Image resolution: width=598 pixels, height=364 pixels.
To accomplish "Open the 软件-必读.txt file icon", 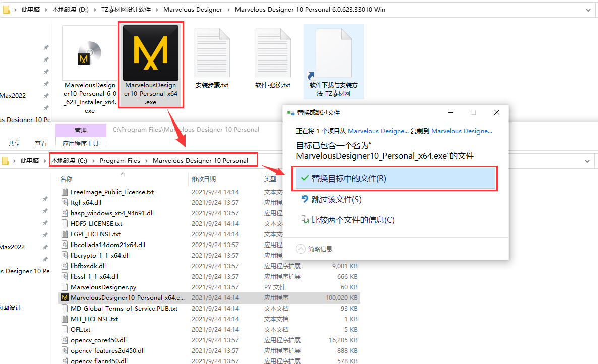I will 273,52.
